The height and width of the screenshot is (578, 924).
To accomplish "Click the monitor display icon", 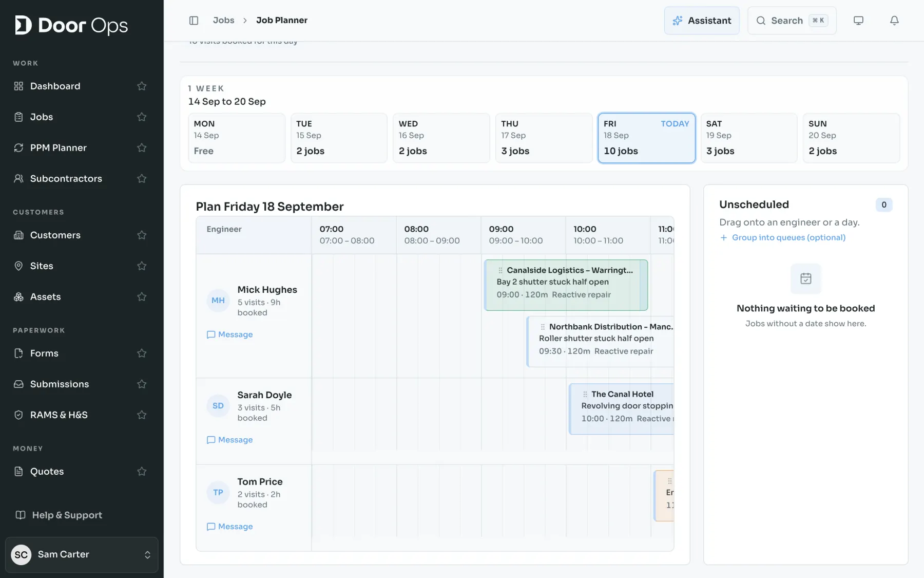I will click(858, 21).
